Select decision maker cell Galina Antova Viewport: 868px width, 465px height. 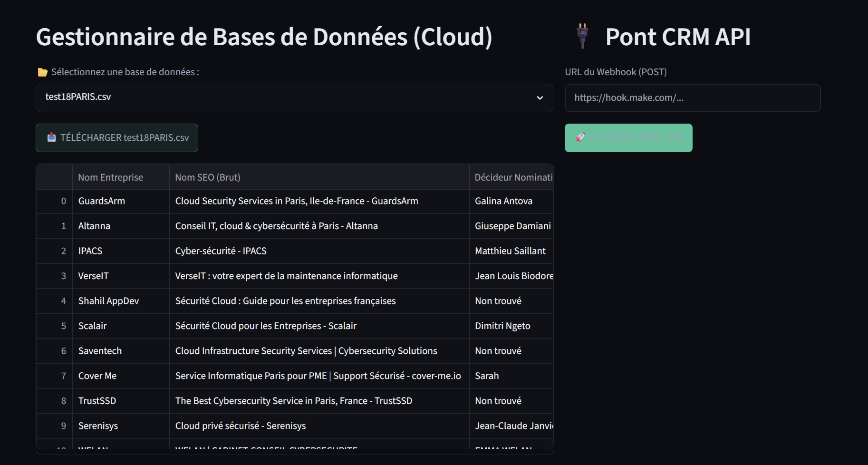pyautogui.click(x=511, y=201)
